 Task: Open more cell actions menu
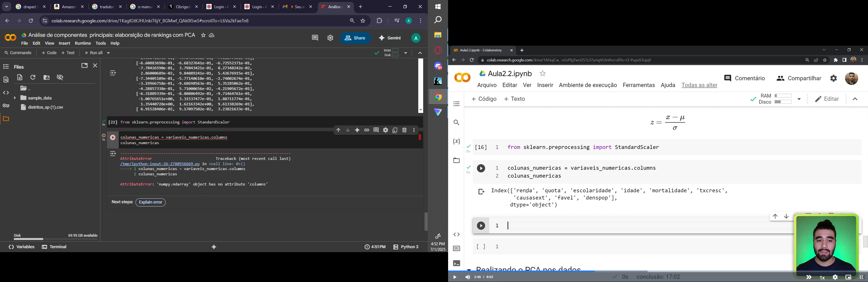[414, 130]
